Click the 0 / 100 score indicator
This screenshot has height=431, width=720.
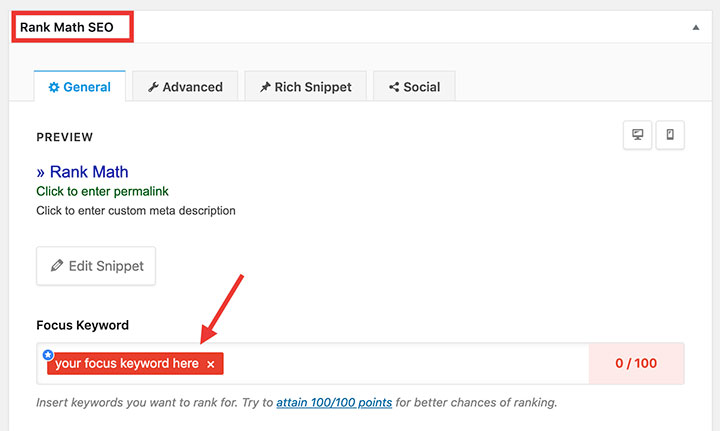(x=636, y=363)
